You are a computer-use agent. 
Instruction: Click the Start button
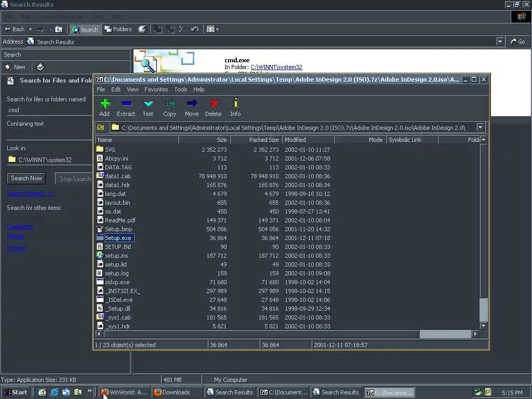click(15, 393)
